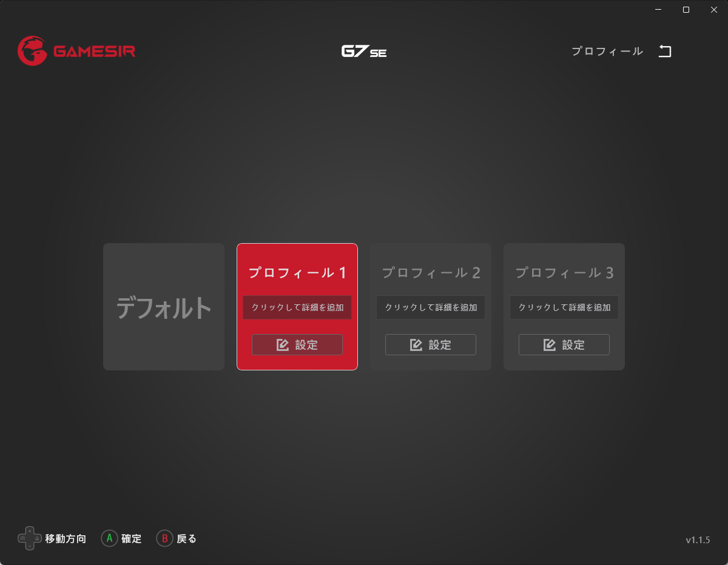
Task: Click the D-pad 移動方向 icon
Action: coord(30,538)
